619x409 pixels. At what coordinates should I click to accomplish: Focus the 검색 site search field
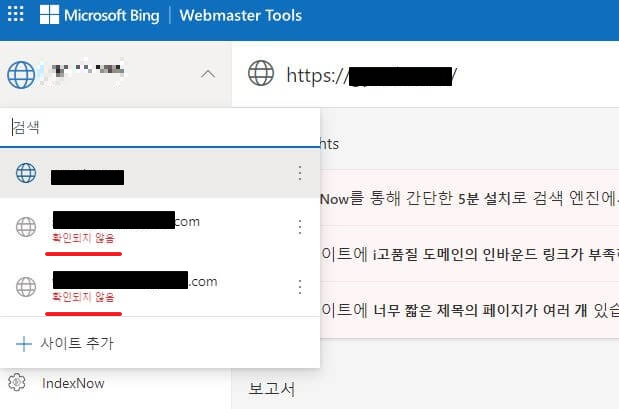click(x=160, y=128)
